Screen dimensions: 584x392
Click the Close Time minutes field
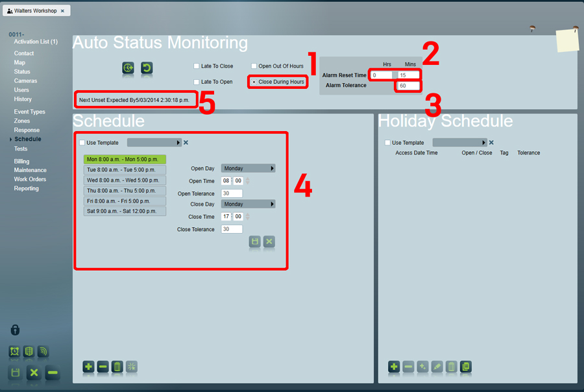coord(238,217)
